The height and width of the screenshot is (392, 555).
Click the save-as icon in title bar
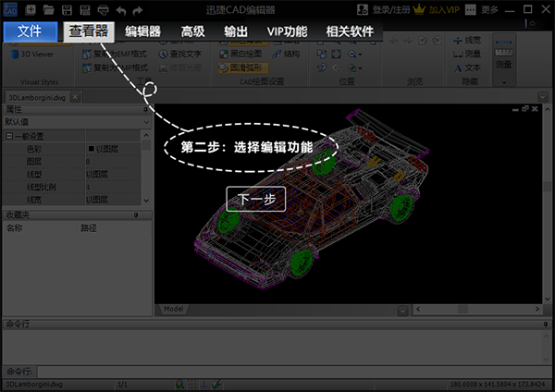[x=85, y=10]
